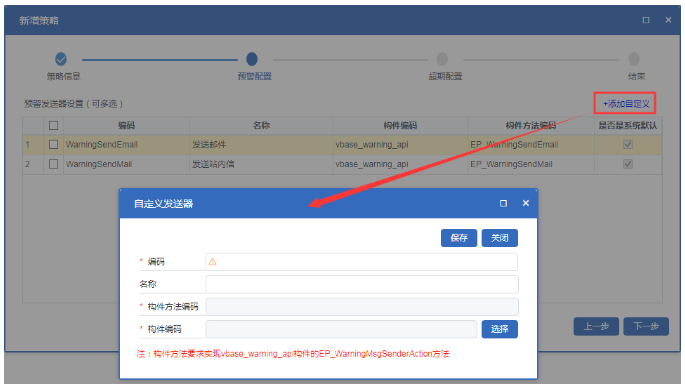Image resolution: width=685 pixels, height=388 pixels.
Task: Click the red note about EP_WarningMsgSenderAction
Action: [x=293, y=353]
